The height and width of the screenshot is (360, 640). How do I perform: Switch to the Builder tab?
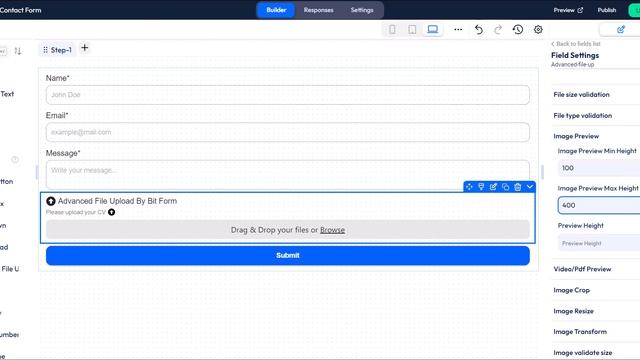[276, 10]
